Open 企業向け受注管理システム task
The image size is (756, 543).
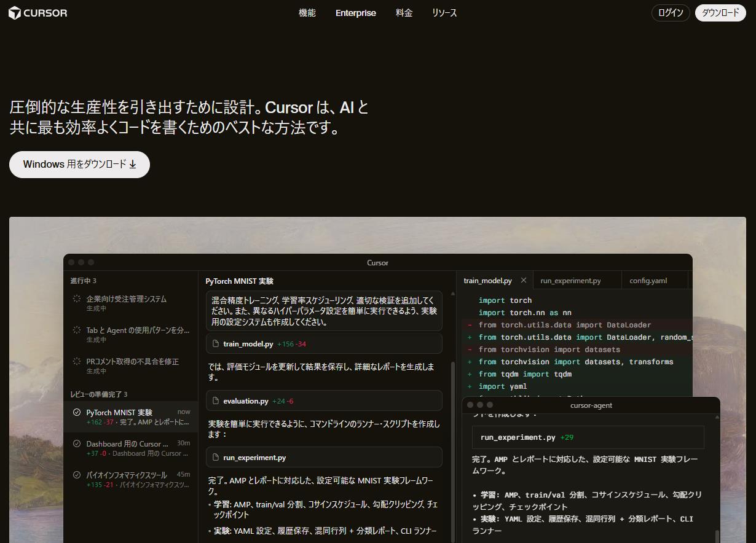(131, 303)
